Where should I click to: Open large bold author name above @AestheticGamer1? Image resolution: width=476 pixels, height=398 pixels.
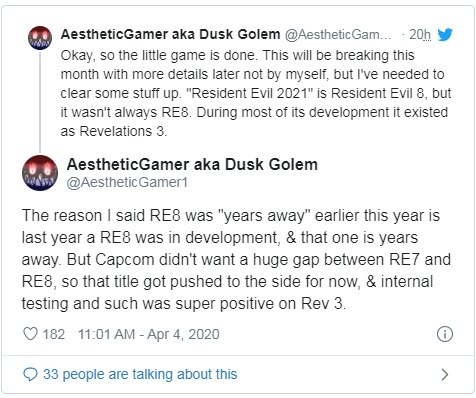click(x=192, y=164)
